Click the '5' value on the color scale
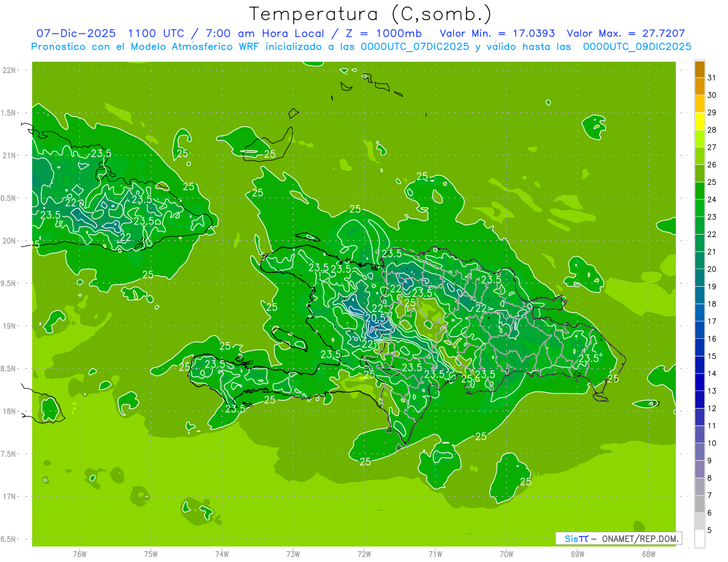Screen dimensions: 728x562 coord(710,531)
